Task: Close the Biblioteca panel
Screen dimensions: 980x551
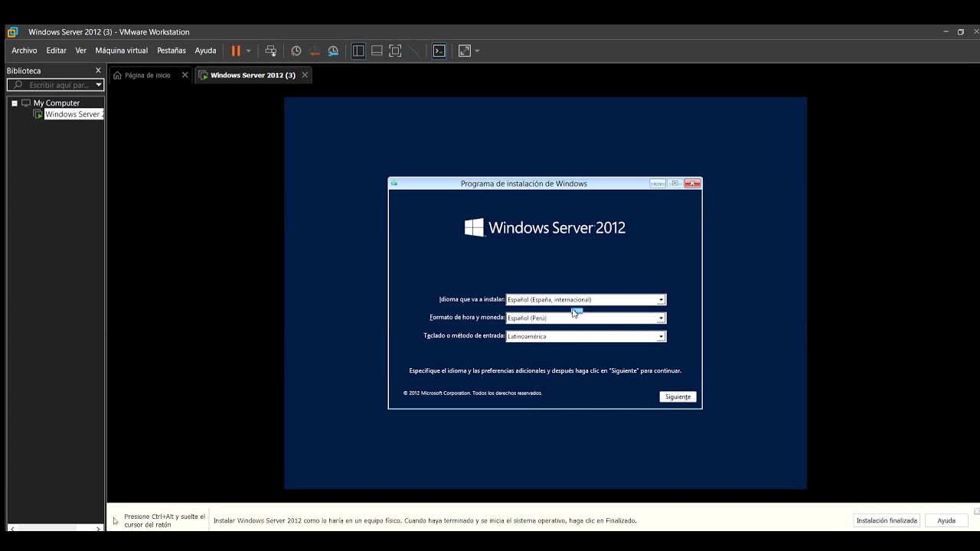Action: tap(98, 70)
